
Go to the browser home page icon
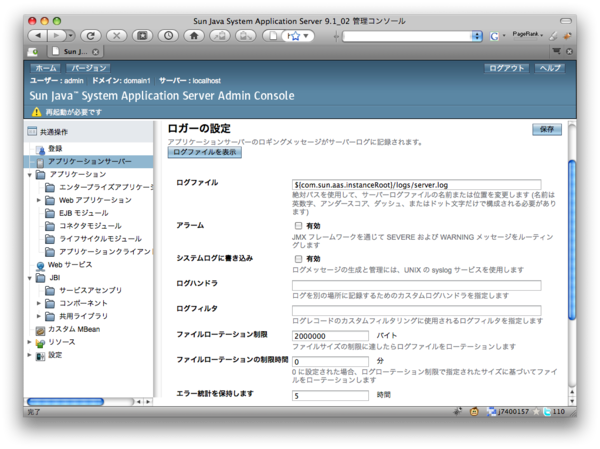tap(194, 36)
